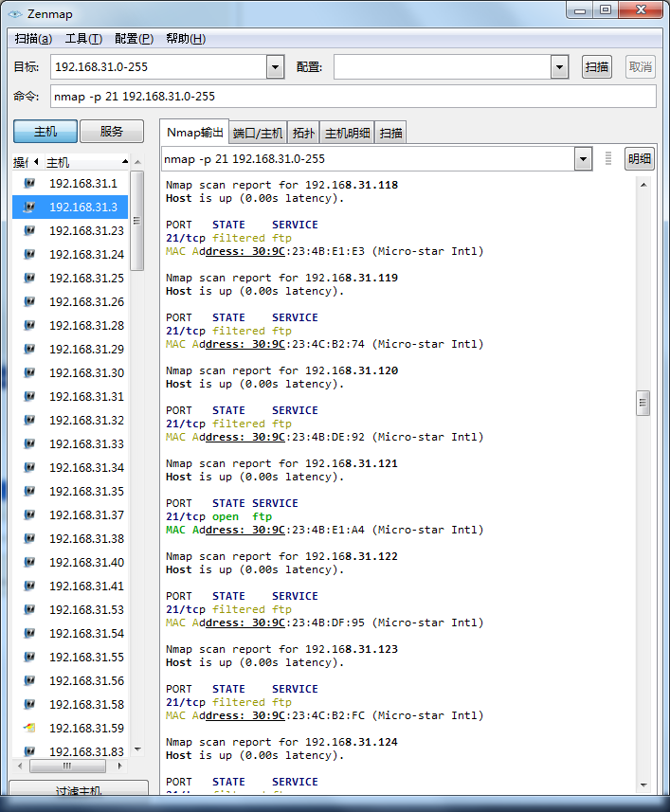
Task: Click the OS icon beside host 192.168.31.35
Action: (30, 491)
